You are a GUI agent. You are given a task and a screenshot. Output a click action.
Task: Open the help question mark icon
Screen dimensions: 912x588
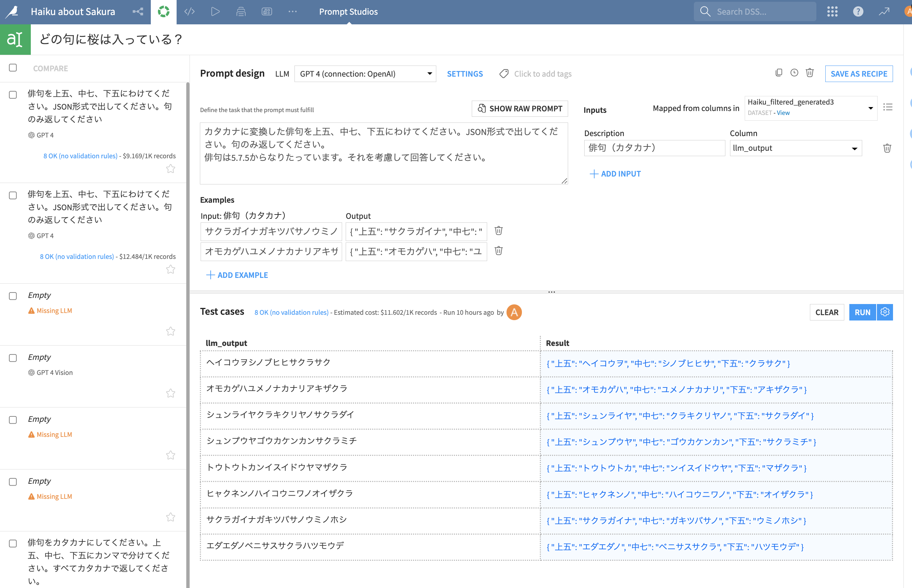pos(858,11)
